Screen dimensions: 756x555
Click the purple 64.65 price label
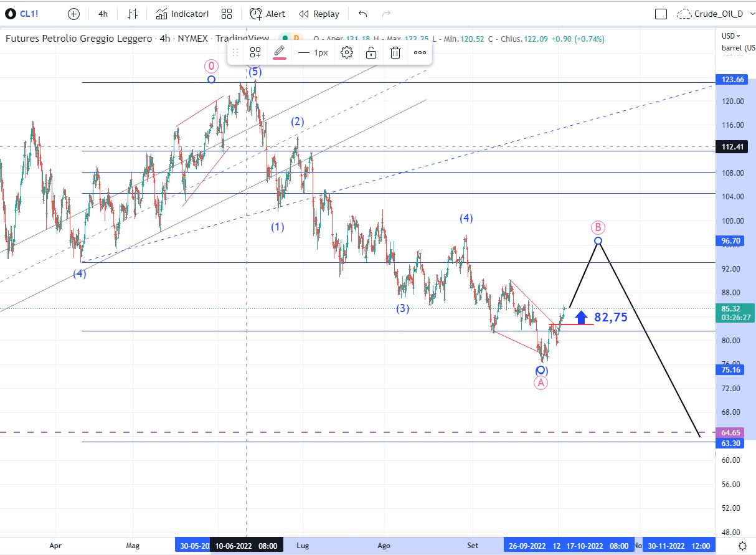coord(730,432)
